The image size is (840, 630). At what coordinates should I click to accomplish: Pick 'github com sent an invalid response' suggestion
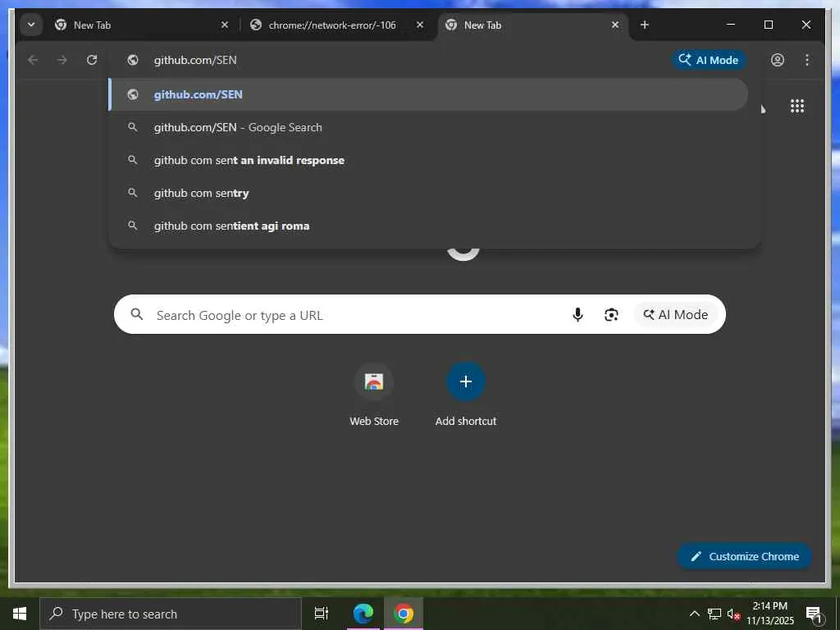(x=428, y=160)
